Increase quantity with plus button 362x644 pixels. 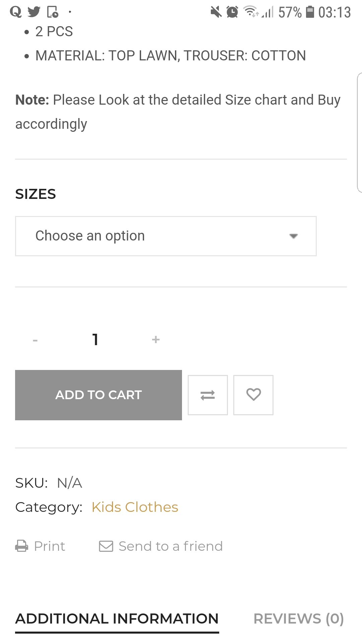[156, 339]
